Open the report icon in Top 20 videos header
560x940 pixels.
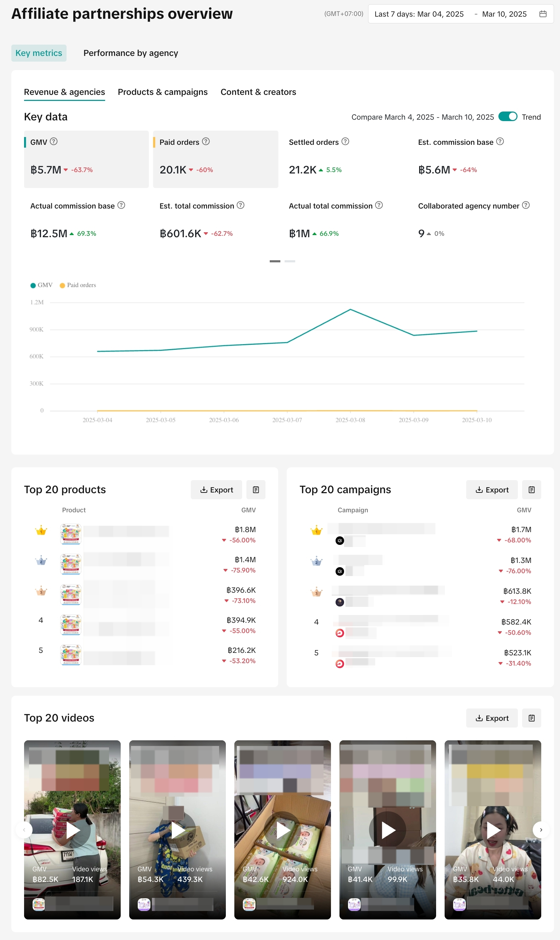531,718
